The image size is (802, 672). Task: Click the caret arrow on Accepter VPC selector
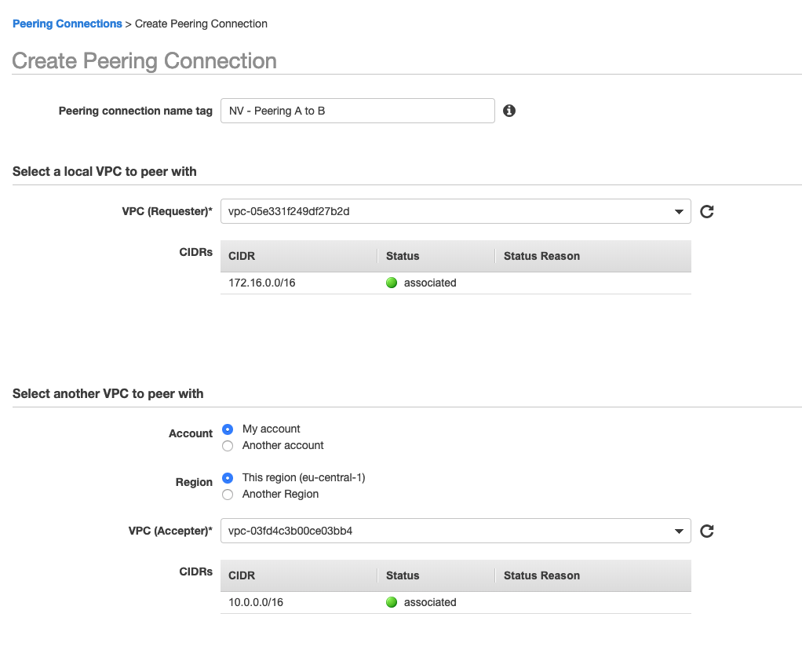pyautogui.click(x=679, y=531)
